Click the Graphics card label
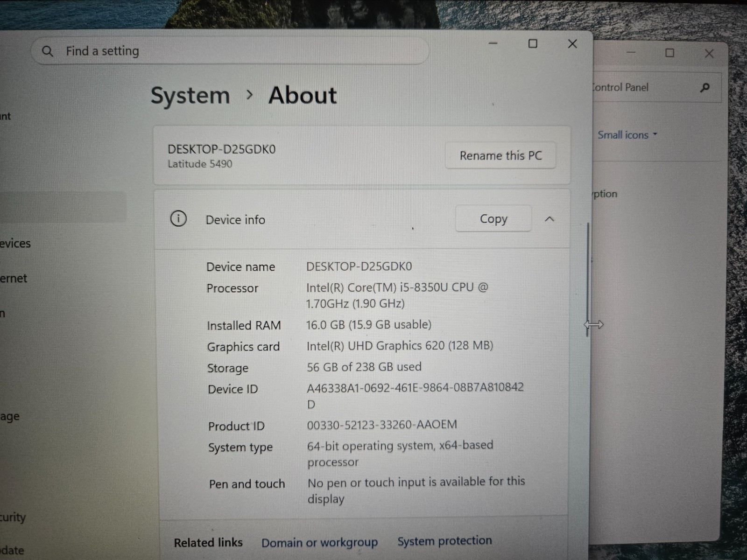The image size is (747, 560). (243, 347)
